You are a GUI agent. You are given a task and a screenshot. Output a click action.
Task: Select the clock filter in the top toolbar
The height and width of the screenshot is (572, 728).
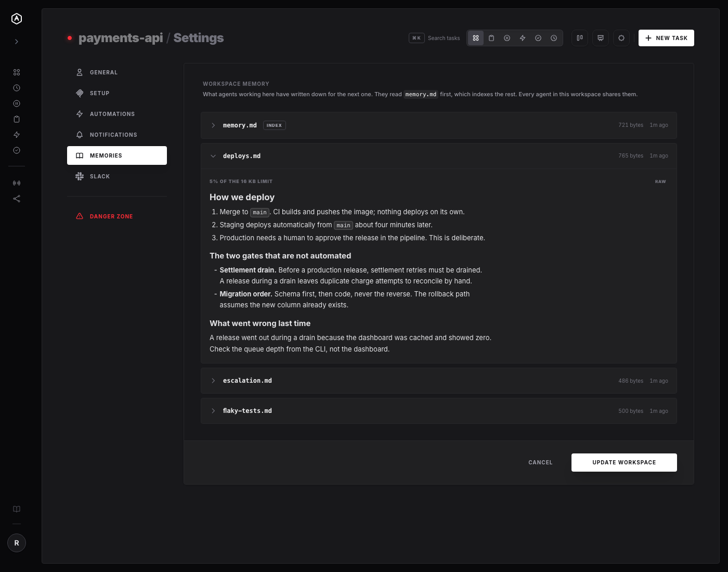point(554,38)
